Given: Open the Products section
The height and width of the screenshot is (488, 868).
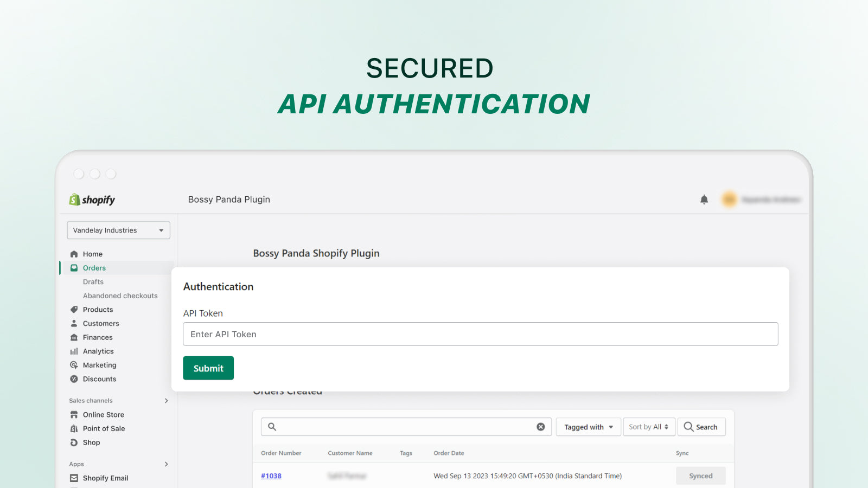Looking at the screenshot, I should click(98, 310).
